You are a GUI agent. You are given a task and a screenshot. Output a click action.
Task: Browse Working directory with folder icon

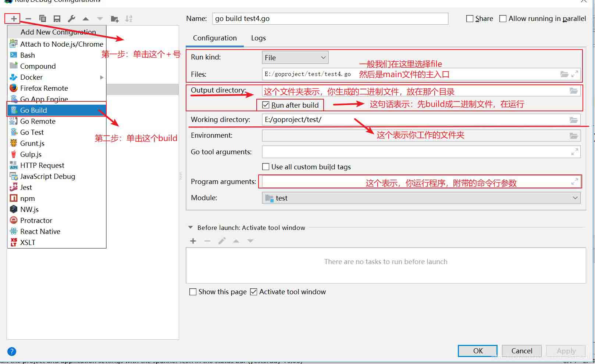pos(573,120)
